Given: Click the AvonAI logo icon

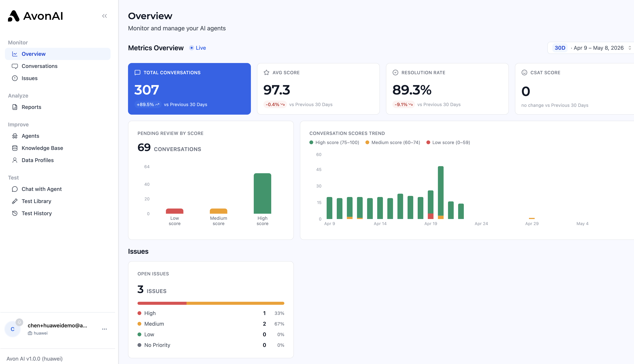Looking at the screenshot, I should 13,16.
